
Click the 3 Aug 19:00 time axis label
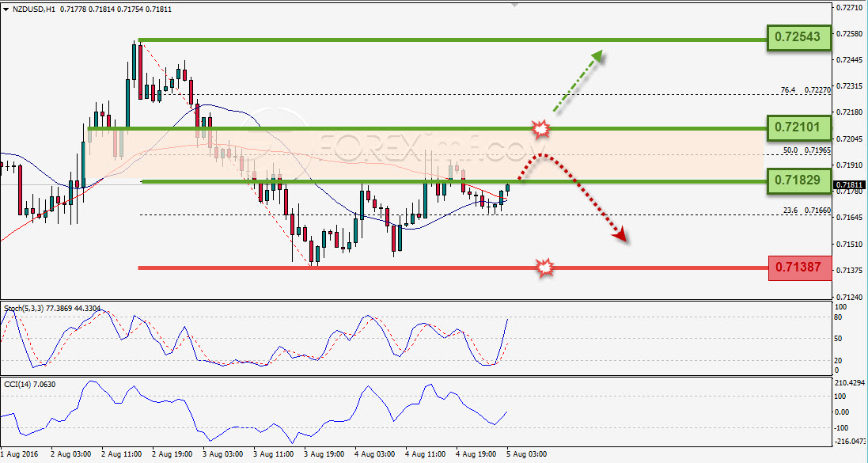tap(322, 454)
